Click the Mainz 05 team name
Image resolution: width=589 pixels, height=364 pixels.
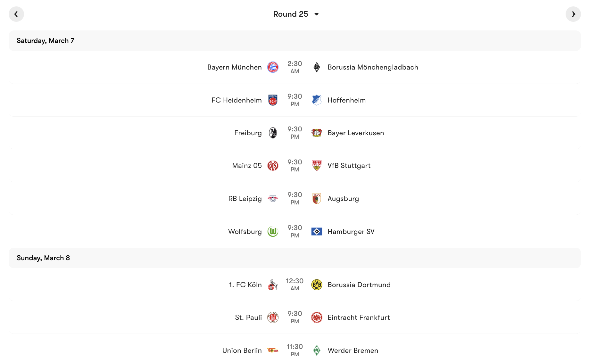(247, 165)
